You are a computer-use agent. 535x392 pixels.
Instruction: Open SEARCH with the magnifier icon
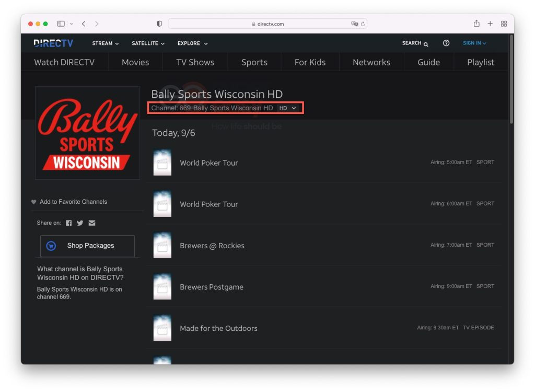[415, 43]
